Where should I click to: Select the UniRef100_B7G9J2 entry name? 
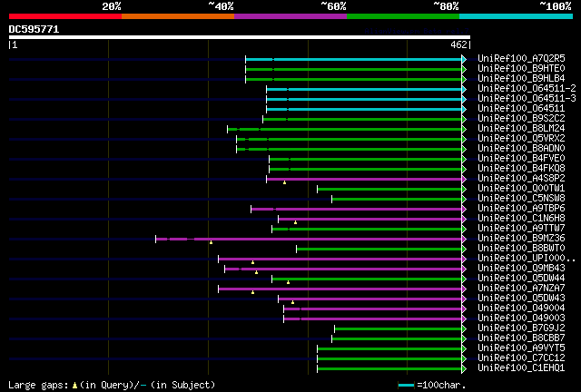pyautogui.click(x=521, y=328)
